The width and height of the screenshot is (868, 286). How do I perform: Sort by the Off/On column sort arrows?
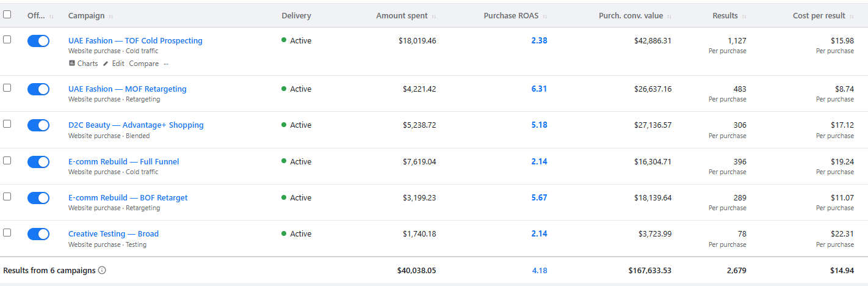pos(51,16)
